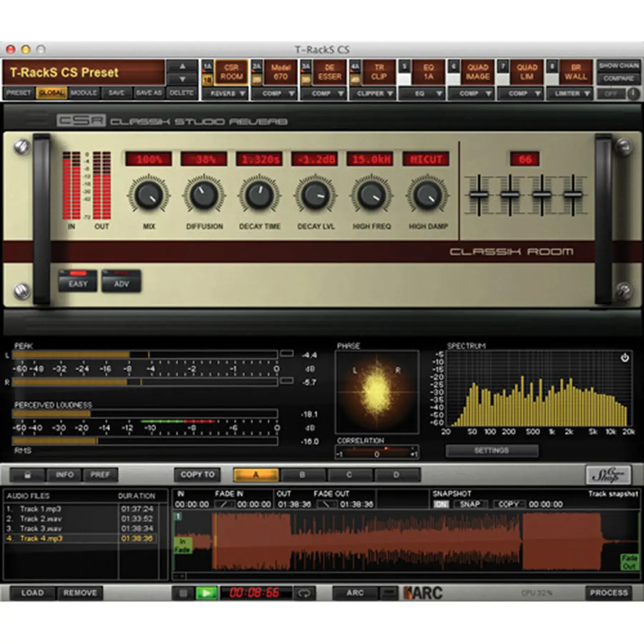Screen dimensions: 644x644
Task: Select the MODULE scope tab
Action: click(x=84, y=93)
